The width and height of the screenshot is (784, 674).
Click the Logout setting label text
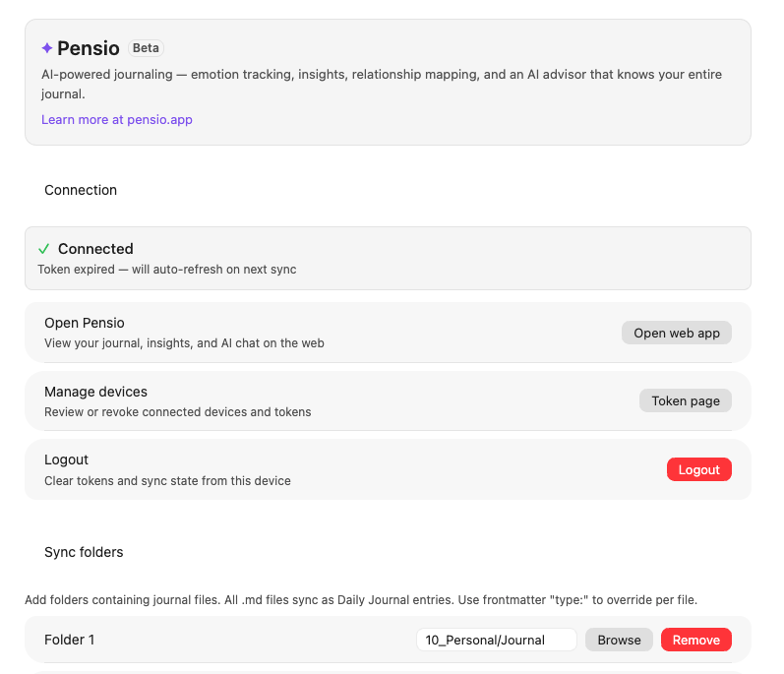(x=66, y=460)
